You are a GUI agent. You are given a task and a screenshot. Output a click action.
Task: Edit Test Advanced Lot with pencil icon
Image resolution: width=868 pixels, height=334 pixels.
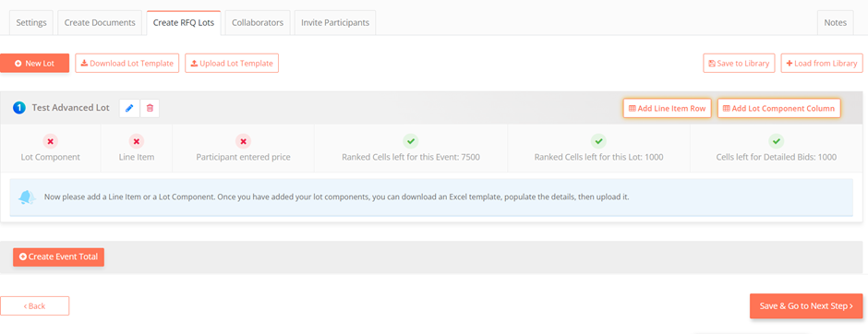coord(129,108)
